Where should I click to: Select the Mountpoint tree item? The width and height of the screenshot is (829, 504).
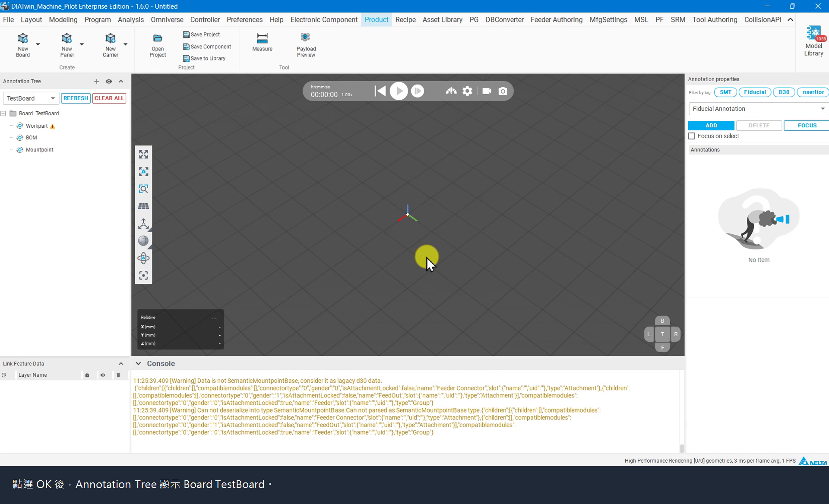(x=39, y=150)
